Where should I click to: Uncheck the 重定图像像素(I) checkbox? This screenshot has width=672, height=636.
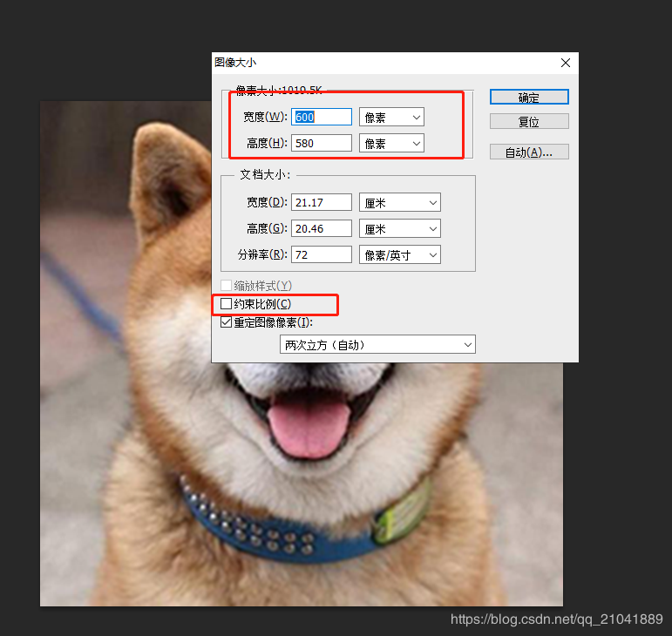(x=226, y=322)
